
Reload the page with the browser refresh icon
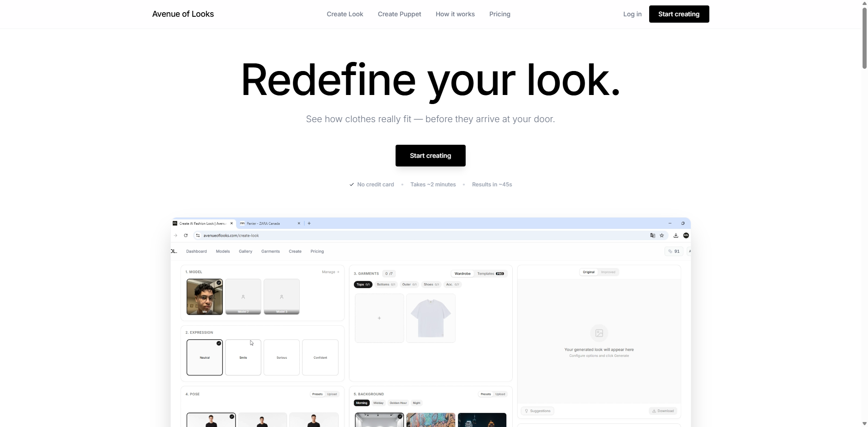coord(185,235)
